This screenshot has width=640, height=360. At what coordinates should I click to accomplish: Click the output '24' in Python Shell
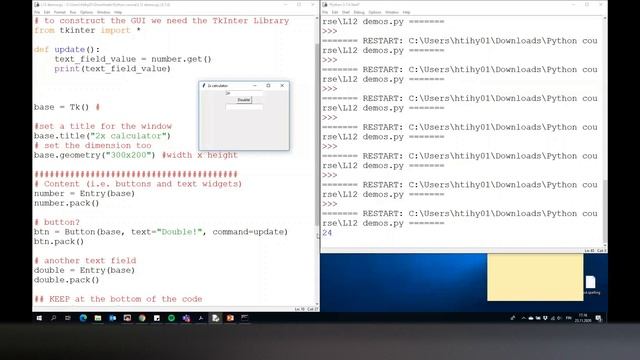tap(327, 233)
